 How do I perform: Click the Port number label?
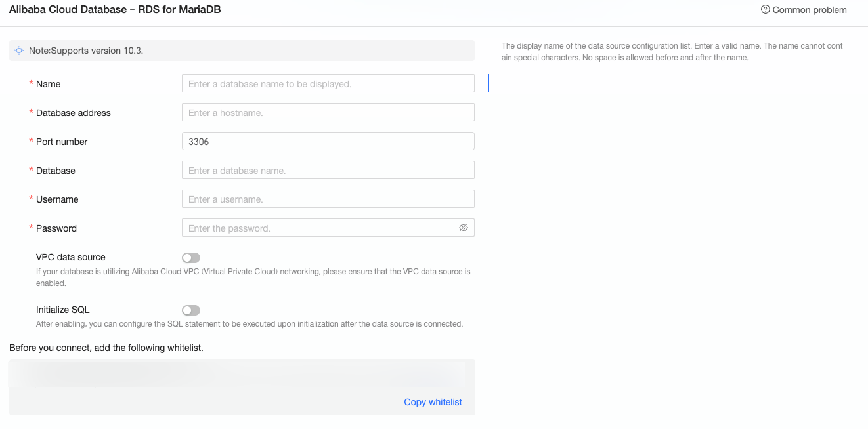[x=62, y=142]
